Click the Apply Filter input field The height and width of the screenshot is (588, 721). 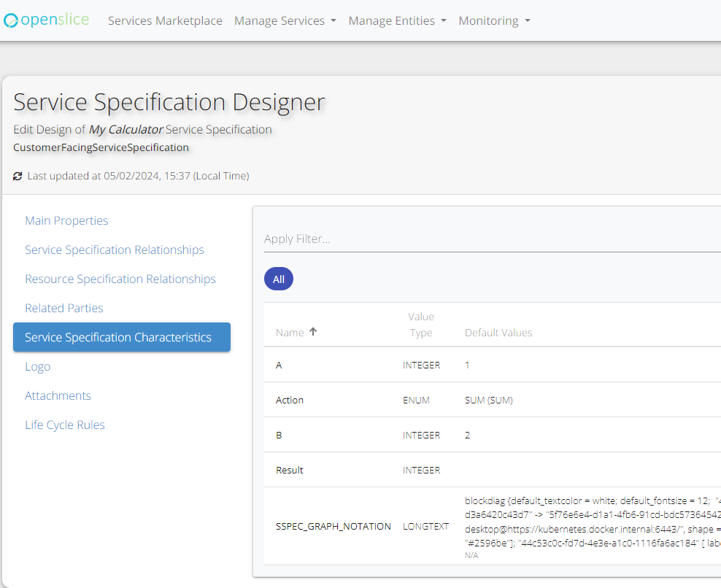[489, 239]
